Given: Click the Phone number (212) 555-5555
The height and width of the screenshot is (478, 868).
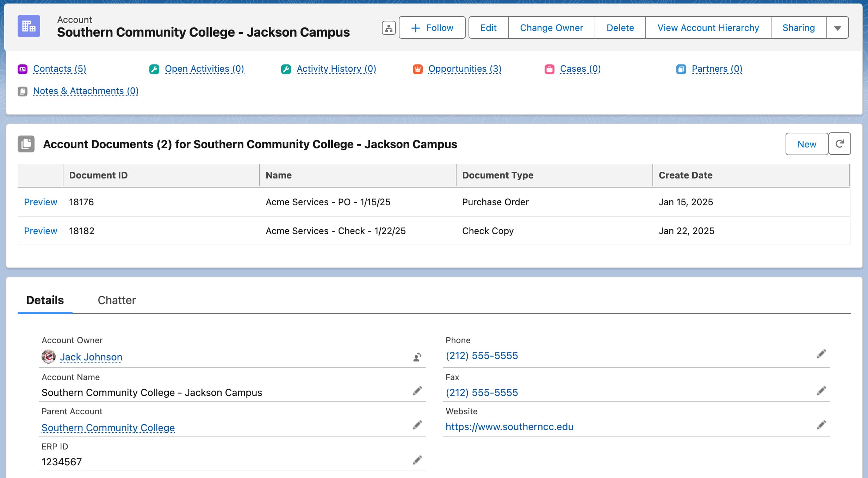Looking at the screenshot, I should [482, 356].
